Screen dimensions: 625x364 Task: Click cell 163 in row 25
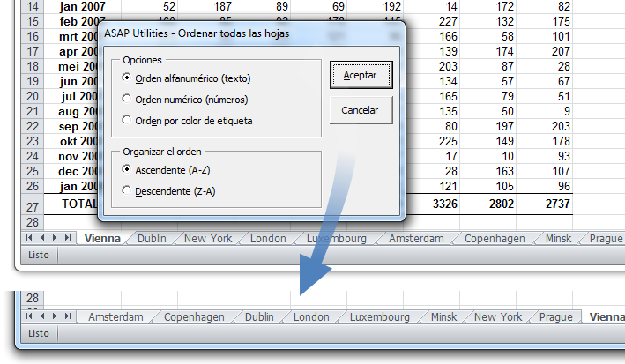pyautogui.click(x=487, y=171)
